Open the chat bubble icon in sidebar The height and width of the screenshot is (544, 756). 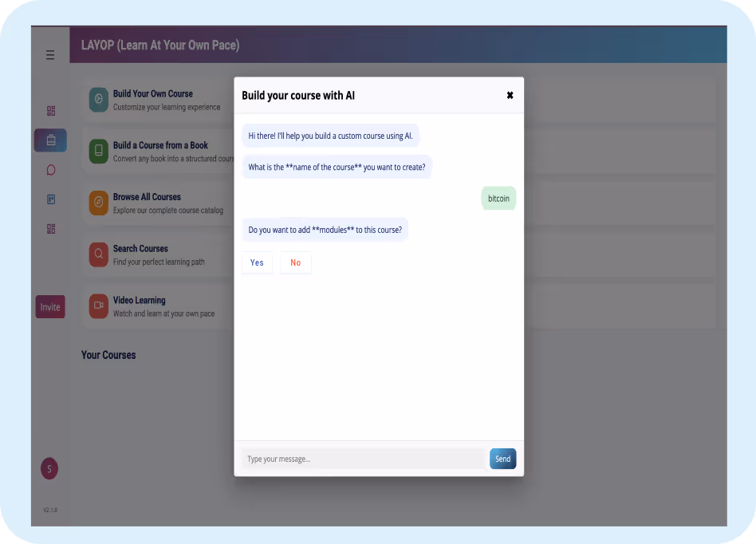(x=50, y=170)
